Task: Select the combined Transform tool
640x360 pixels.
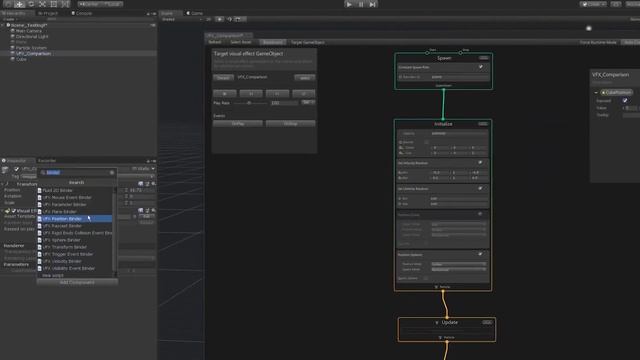Action: coord(65,4)
